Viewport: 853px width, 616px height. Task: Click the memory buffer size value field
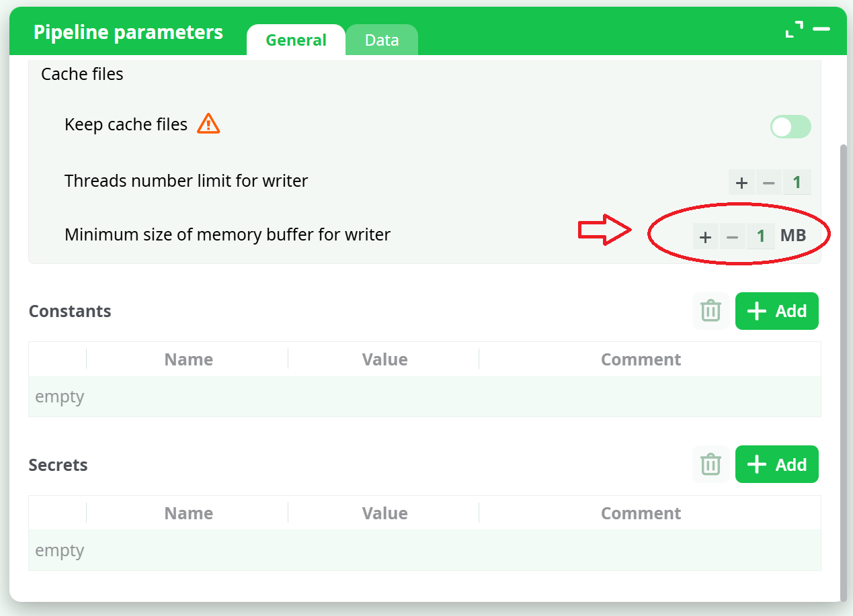point(761,236)
